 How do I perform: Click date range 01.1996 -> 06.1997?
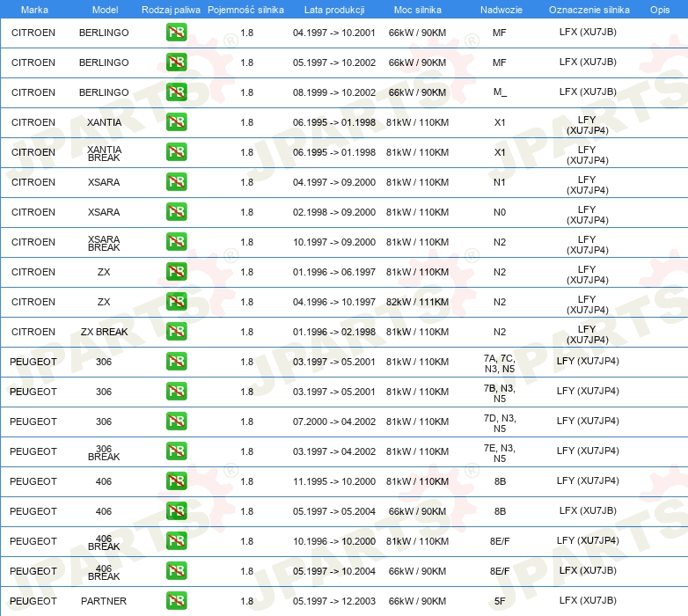[x=334, y=272]
